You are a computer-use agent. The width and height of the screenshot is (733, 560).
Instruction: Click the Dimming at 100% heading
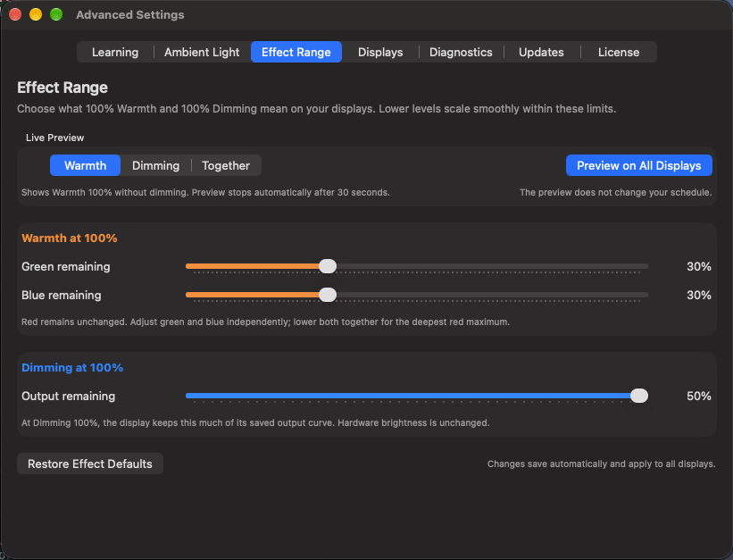(x=72, y=368)
